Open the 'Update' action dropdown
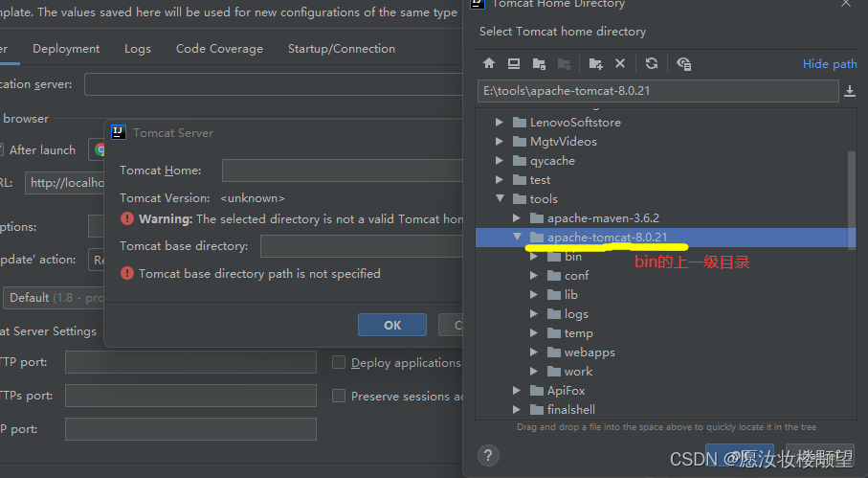This screenshot has height=478, width=868. 97,260
